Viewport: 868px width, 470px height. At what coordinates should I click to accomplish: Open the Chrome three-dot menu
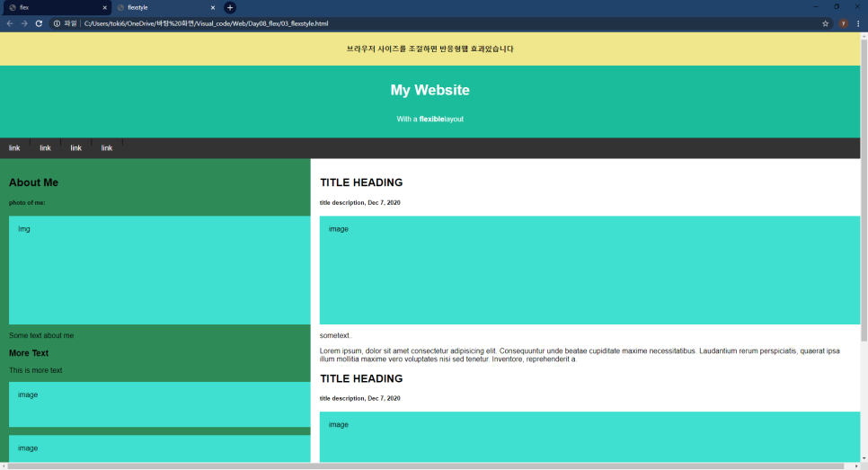[x=858, y=23]
